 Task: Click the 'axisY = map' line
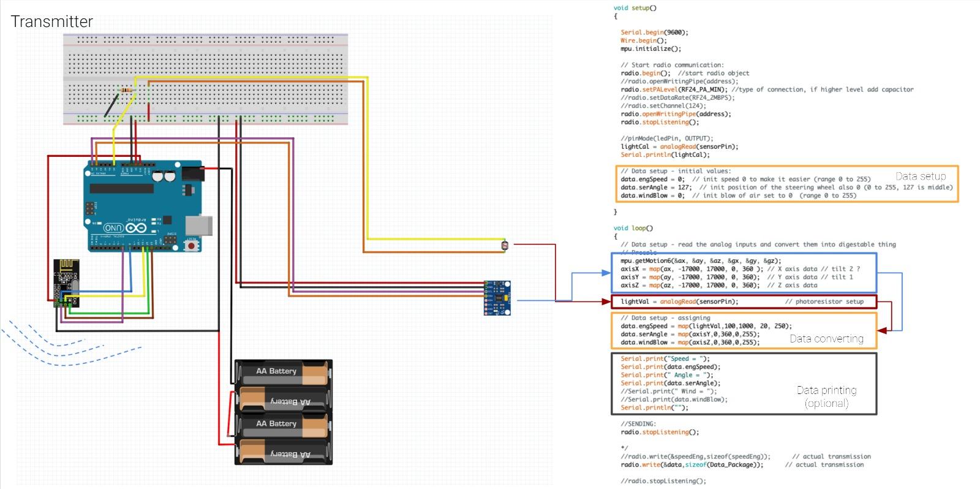(x=737, y=277)
